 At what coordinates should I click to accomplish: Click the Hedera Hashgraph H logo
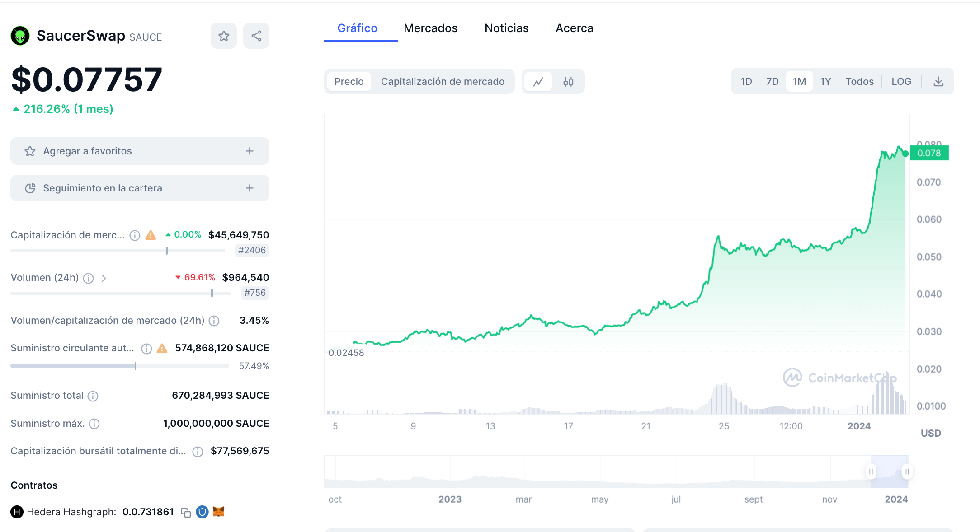pos(17,512)
